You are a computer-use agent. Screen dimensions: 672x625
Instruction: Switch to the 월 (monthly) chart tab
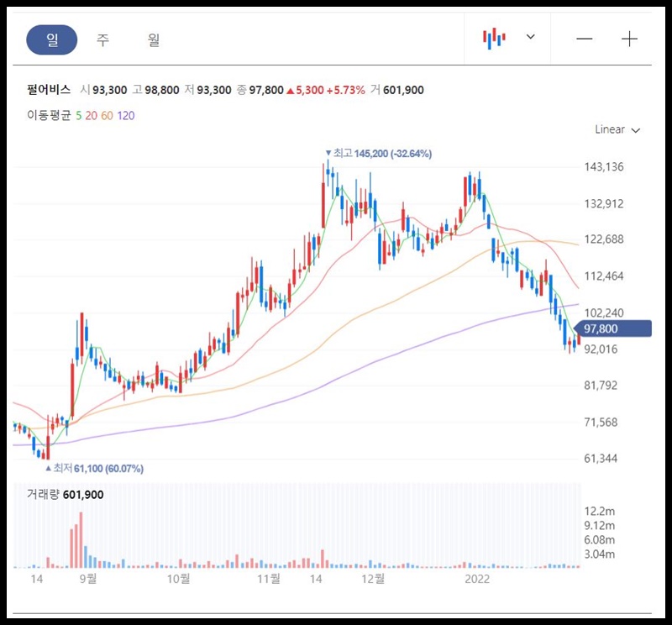pyautogui.click(x=154, y=39)
